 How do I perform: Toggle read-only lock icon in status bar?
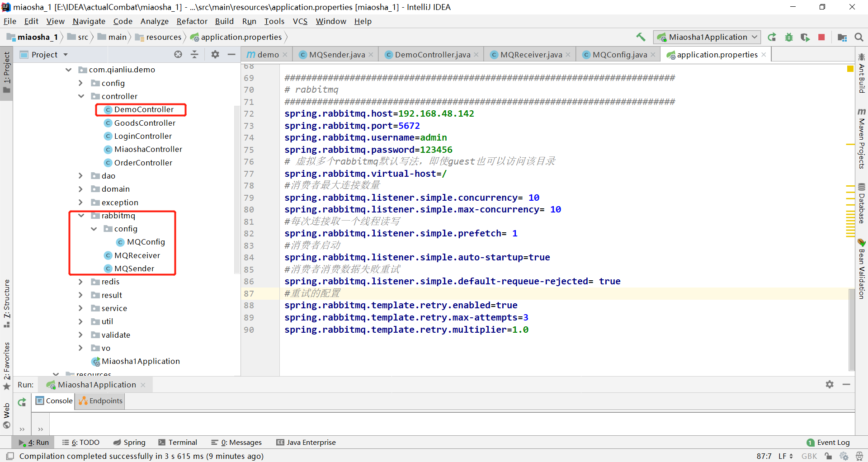coord(828,456)
